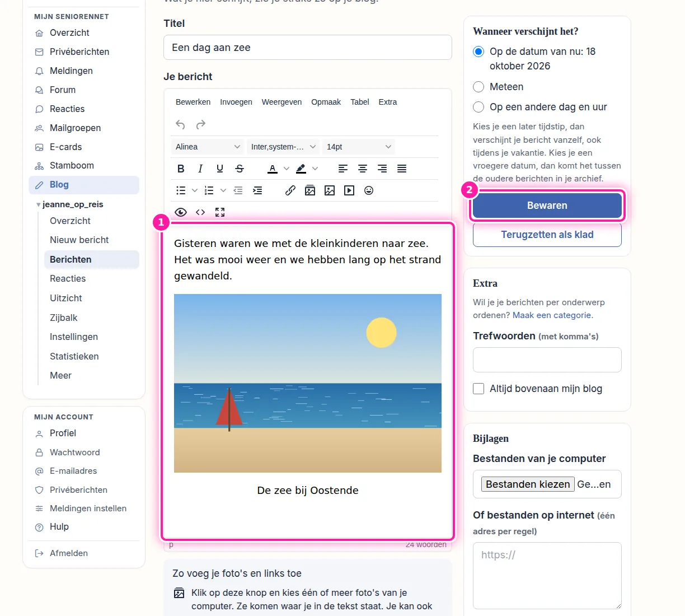Open the photo gallery upload icon
Viewport: 685px width, 616px height.
[310, 190]
